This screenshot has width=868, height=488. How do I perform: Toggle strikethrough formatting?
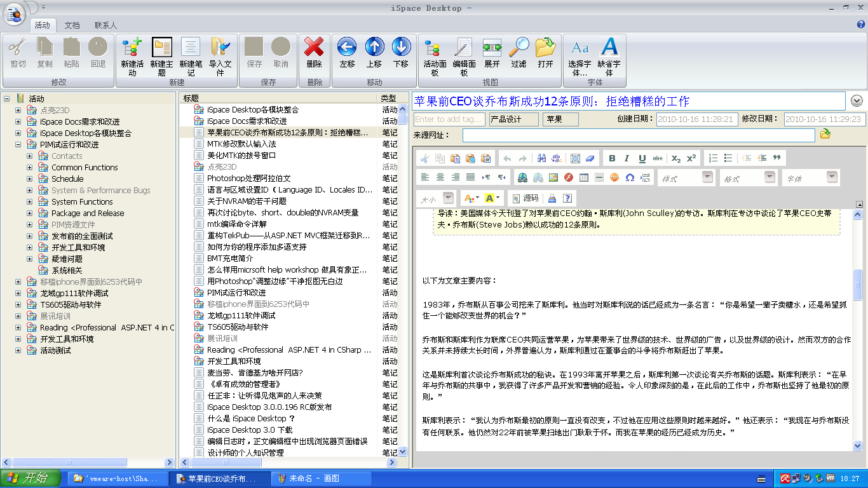pos(658,158)
